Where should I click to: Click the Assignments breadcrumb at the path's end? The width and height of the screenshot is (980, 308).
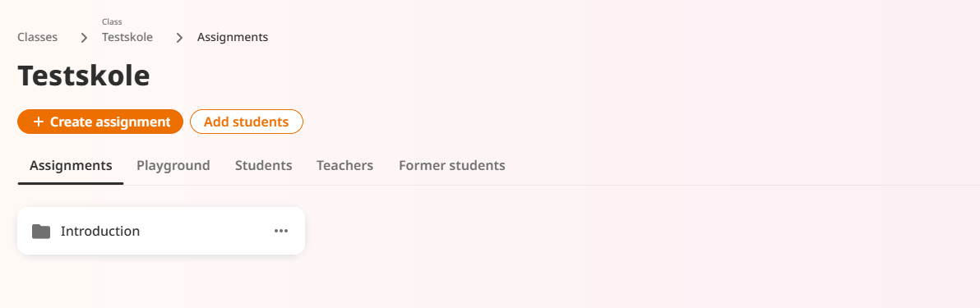point(233,37)
